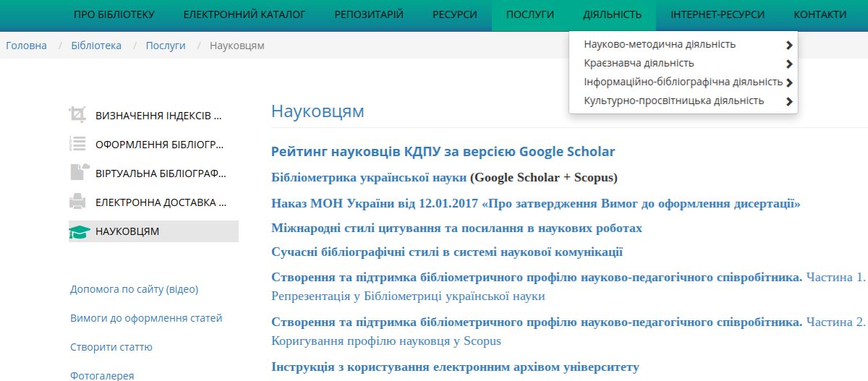Expand Краєзнавча діяльність submenu arrow
Screen dimensions: 868x381
coord(788,64)
